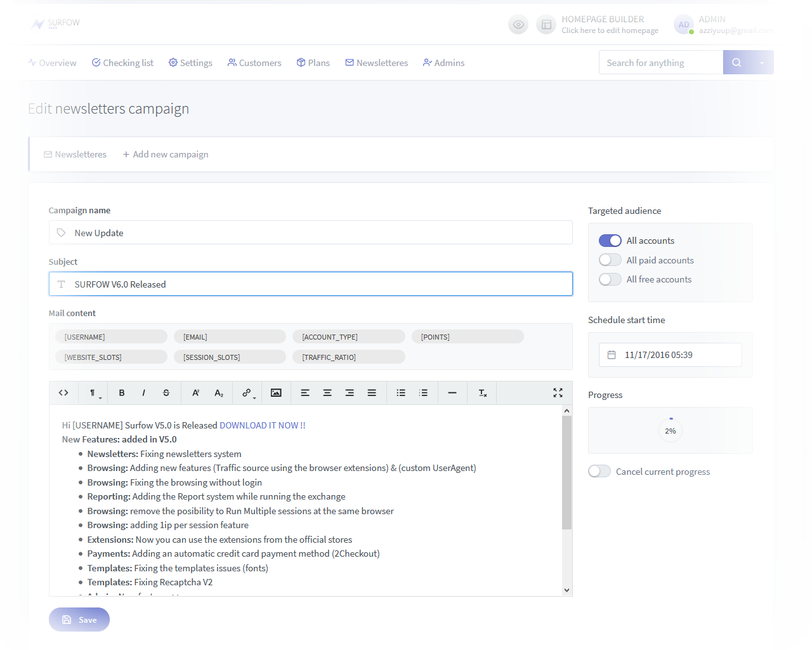Image resolution: width=812 pixels, height=650 pixels.
Task: Go to Newsletteres in sub-navigation bar
Action: click(75, 154)
